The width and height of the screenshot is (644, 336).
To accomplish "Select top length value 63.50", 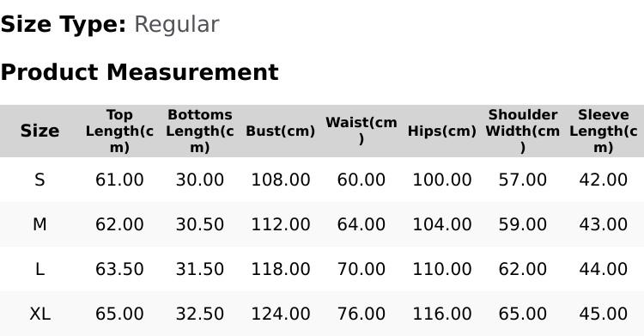I will [119, 269].
